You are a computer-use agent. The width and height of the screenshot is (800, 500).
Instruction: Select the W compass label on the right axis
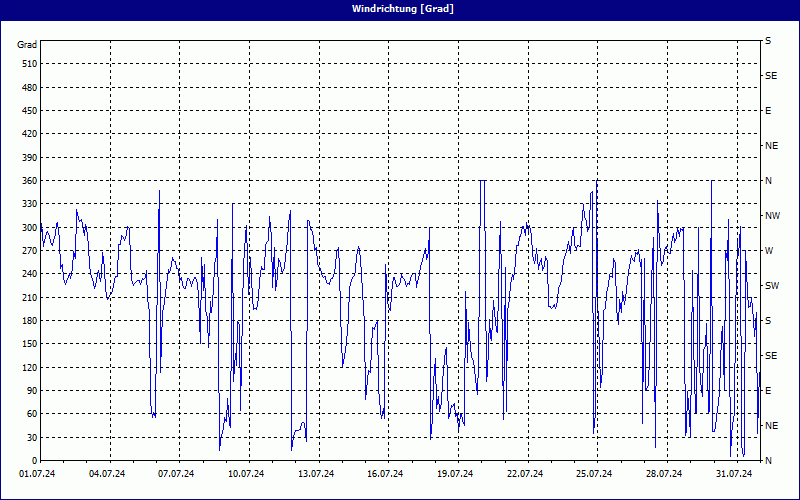769,251
